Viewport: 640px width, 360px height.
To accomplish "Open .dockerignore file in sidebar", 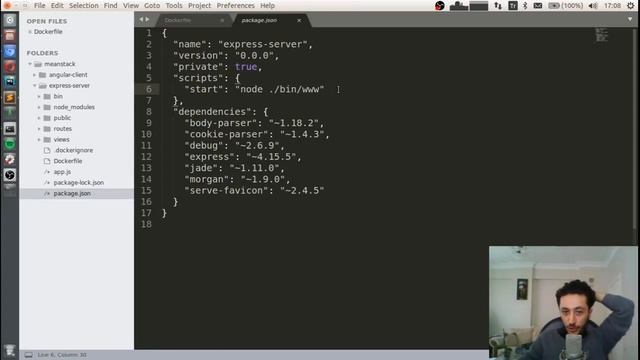I will tap(73, 150).
